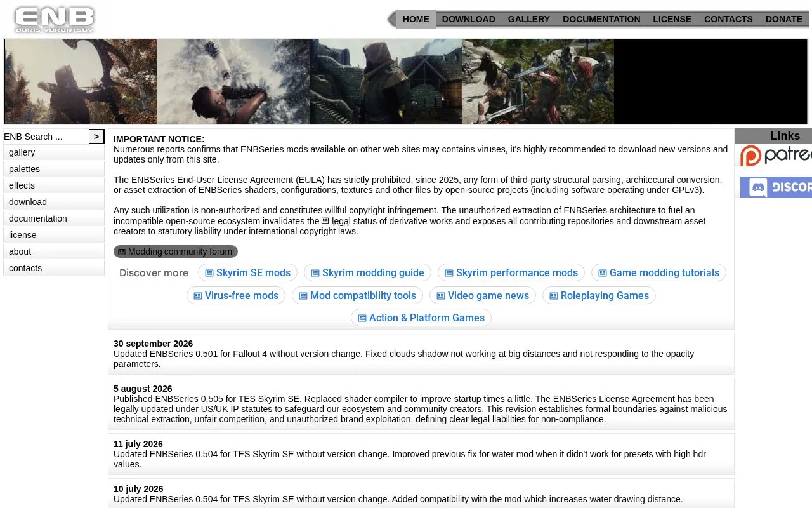Click the 10 july 2026 news date
Image resolution: width=812 pixels, height=508 pixels.
pos(138,489)
